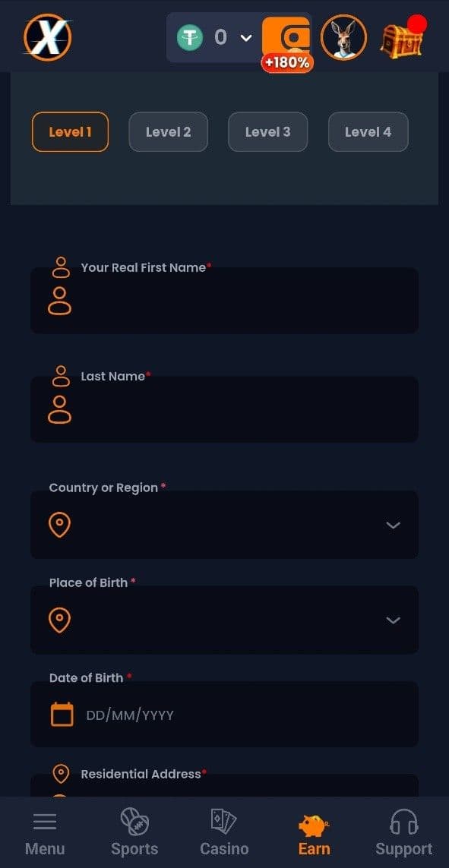Click the kangaroo profile avatar
The width and height of the screenshot is (449, 868).
tap(344, 36)
